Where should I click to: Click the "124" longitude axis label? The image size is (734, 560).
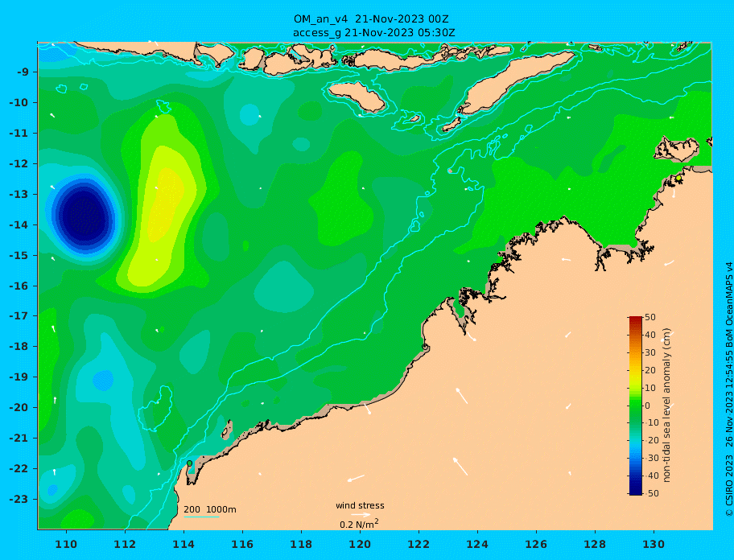(x=477, y=544)
